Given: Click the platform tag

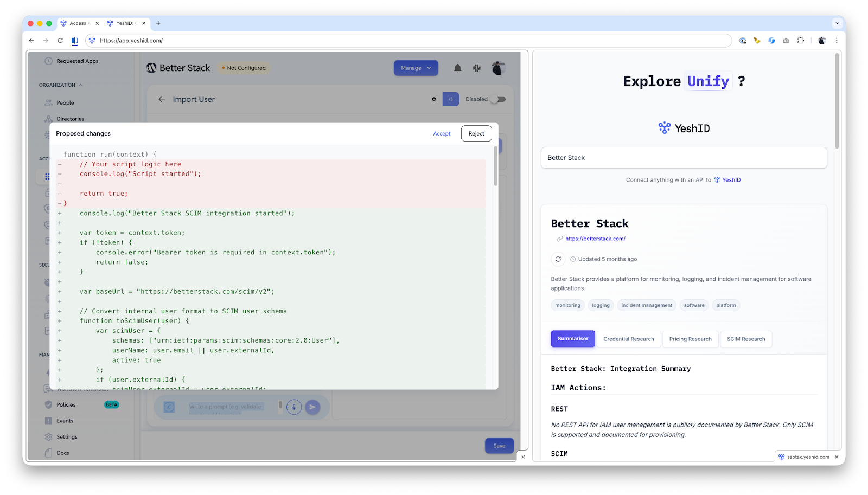Looking at the screenshot, I should click(726, 305).
